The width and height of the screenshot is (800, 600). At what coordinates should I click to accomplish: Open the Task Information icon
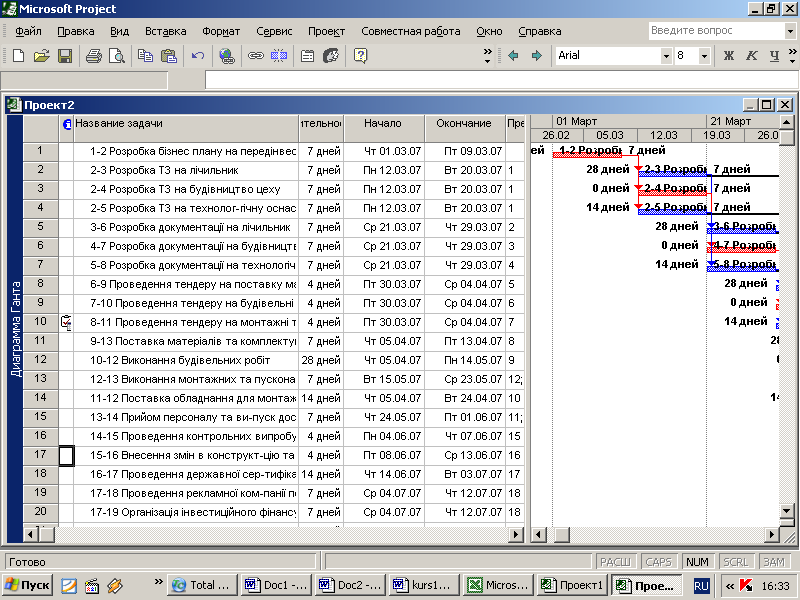tap(307, 56)
